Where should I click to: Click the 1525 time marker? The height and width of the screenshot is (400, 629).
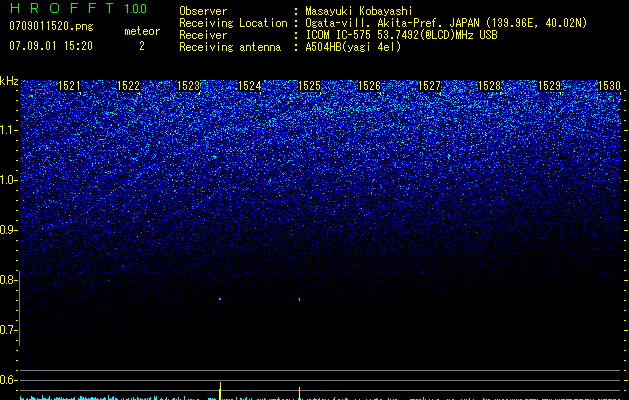(x=309, y=86)
